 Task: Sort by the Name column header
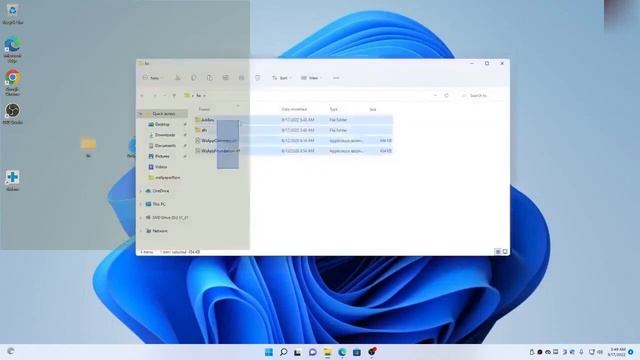tap(204, 109)
